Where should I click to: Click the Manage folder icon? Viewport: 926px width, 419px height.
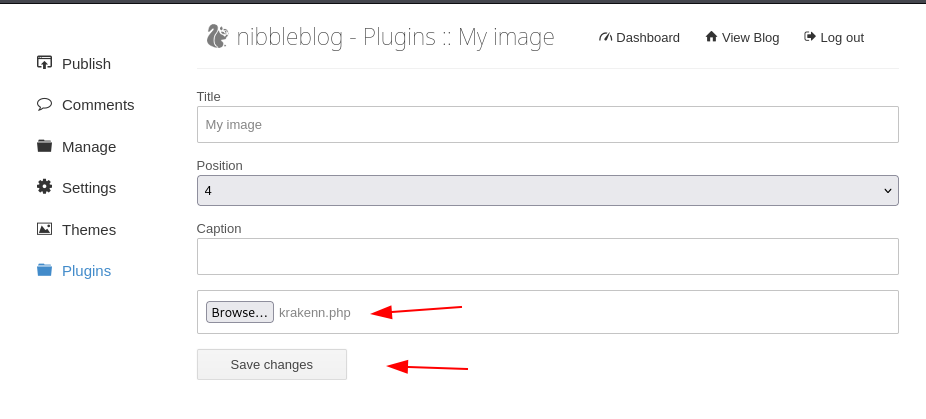pyautogui.click(x=44, y=146)
